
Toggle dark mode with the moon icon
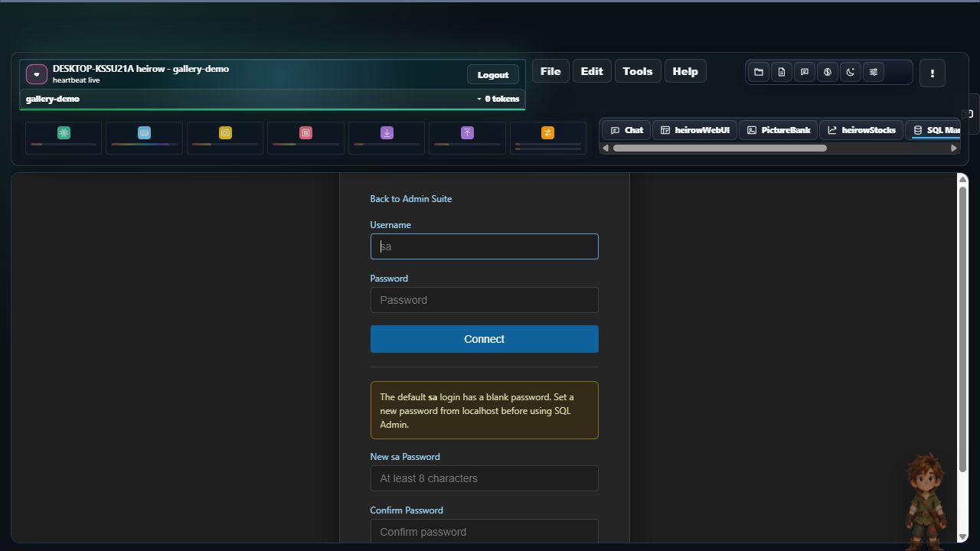pyautogui.click(x=851, y=72)
